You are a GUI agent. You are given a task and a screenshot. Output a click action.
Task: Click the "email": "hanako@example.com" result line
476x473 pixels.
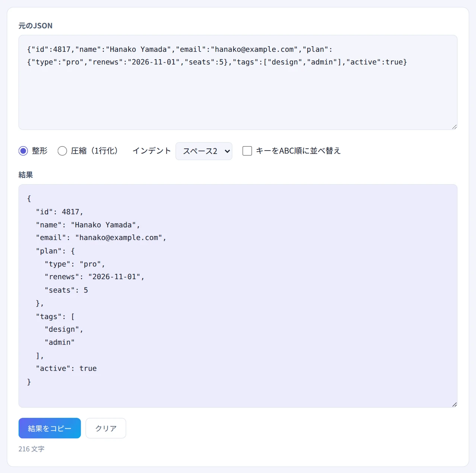click(x=101, y=238)
